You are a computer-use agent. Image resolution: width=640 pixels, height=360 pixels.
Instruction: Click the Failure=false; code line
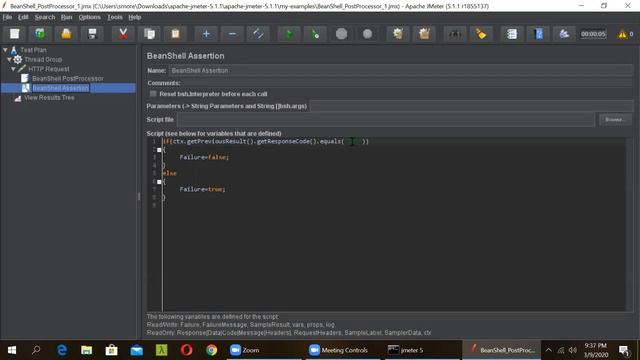click(x=204, y=157)
